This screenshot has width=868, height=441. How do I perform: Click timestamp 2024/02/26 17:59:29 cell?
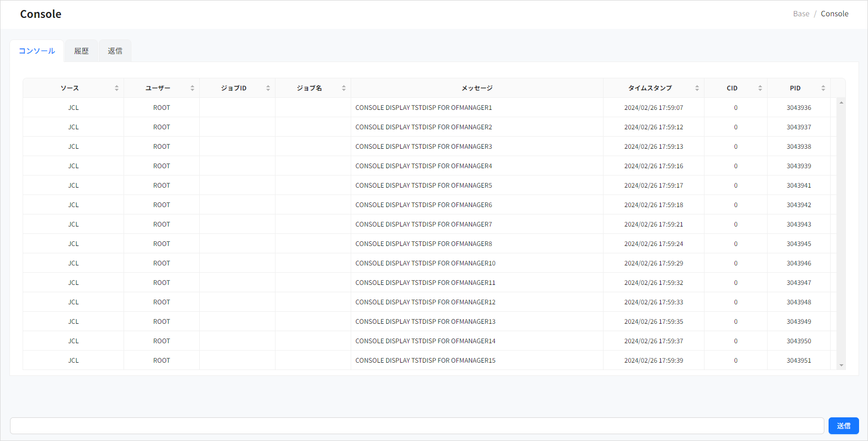coord(653,263)
